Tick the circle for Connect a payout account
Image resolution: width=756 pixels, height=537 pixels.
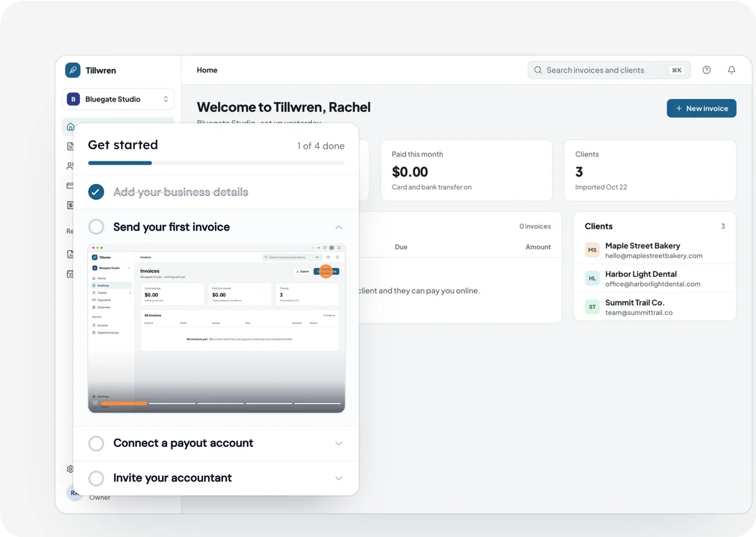coord(96,443)
